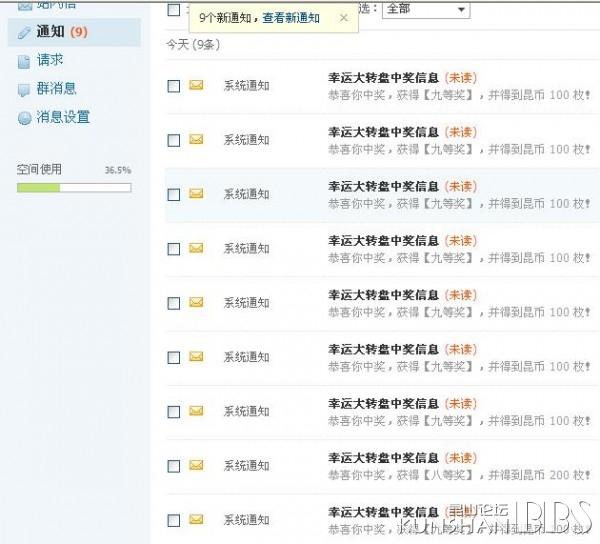This screenshot has width=600, height=544.
Task: Tick the first notification's checkbox
Action: click(174, 86)
